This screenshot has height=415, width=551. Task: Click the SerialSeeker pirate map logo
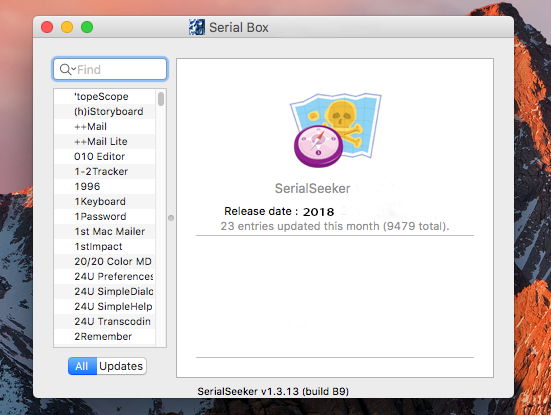[x=336, y=130]
